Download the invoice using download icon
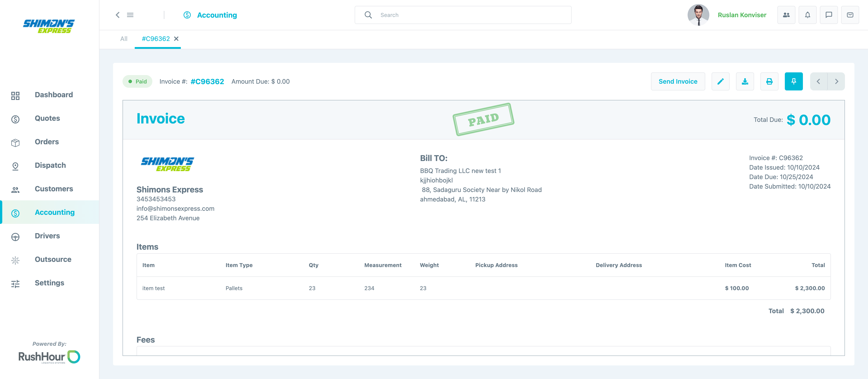The image size is (868, 379). click(x=745, y=81)
